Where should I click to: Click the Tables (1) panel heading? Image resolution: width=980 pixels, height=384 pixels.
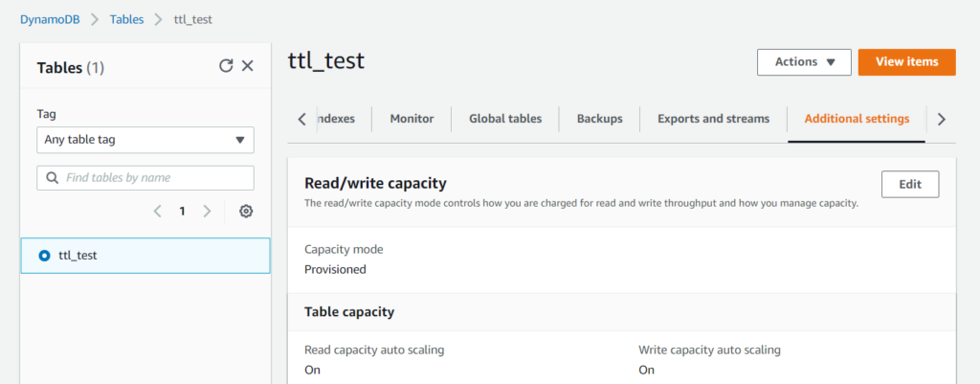[x=71, y=68]
